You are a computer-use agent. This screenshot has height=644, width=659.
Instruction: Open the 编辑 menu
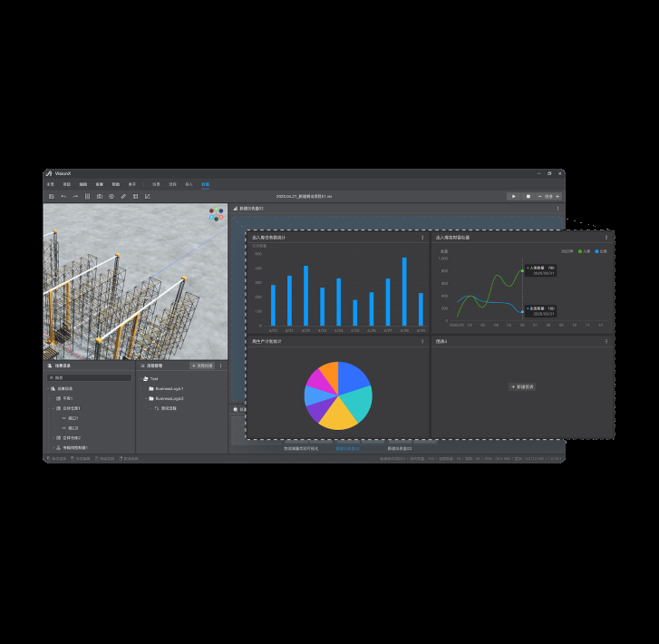tap(83, 184)
